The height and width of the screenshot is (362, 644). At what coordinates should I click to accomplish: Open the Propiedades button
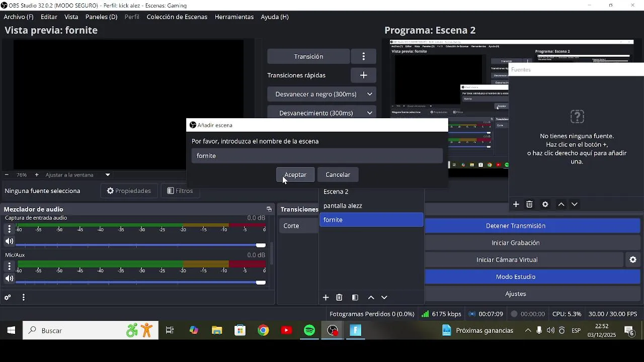(x=129, y=191)
